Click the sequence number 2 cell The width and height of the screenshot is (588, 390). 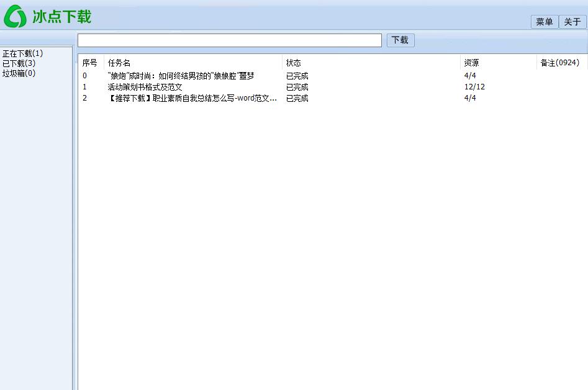click(x=84, y=98)
